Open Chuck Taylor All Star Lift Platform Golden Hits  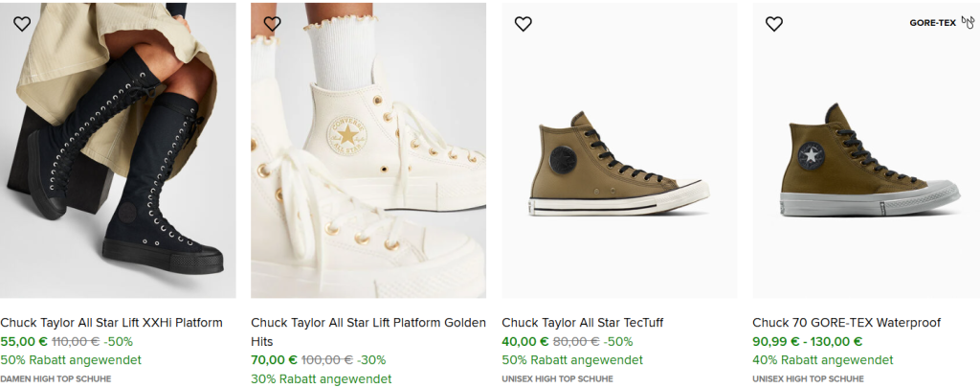click(x=367, y=323)
